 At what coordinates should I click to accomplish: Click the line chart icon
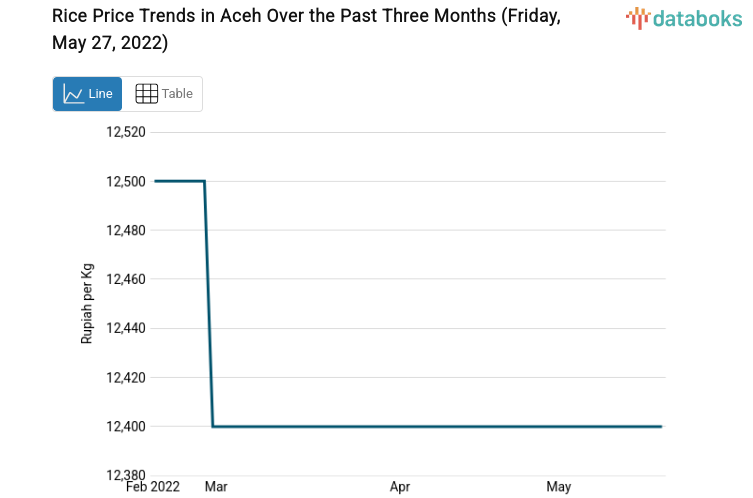73,94
